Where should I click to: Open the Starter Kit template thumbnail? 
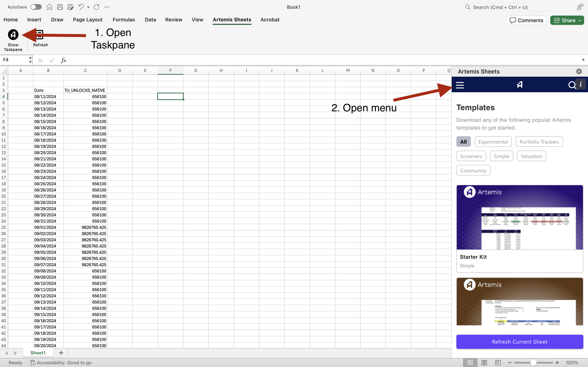(x=520, y=218)
